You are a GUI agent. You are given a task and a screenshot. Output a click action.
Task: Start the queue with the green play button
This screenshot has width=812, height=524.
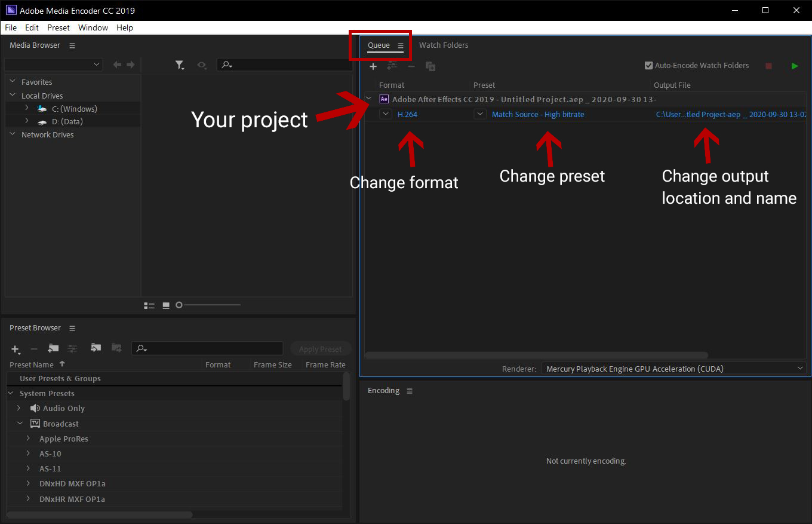(794, 66)
